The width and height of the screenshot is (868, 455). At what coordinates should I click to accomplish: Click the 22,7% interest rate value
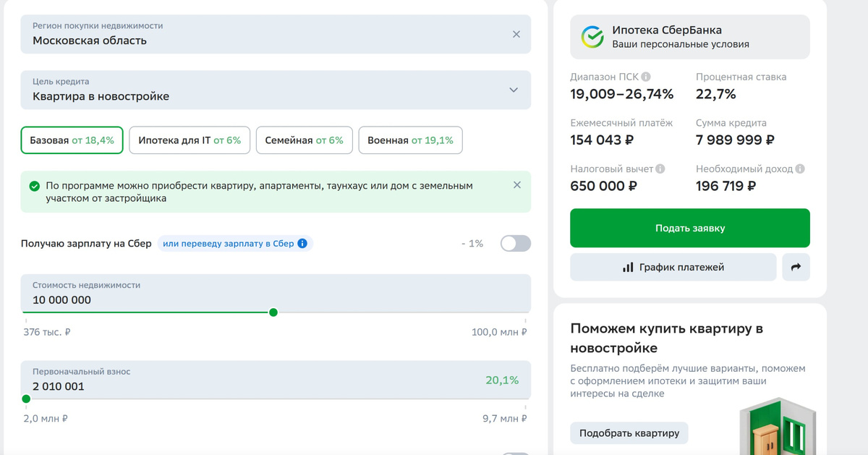716,94
